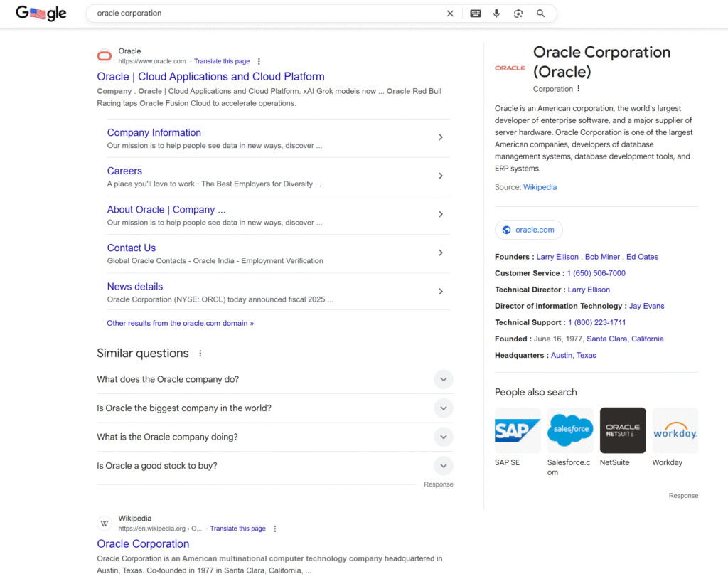Start voice search with the microphone icon
The image size is (728, 584).
click(496, 14)
